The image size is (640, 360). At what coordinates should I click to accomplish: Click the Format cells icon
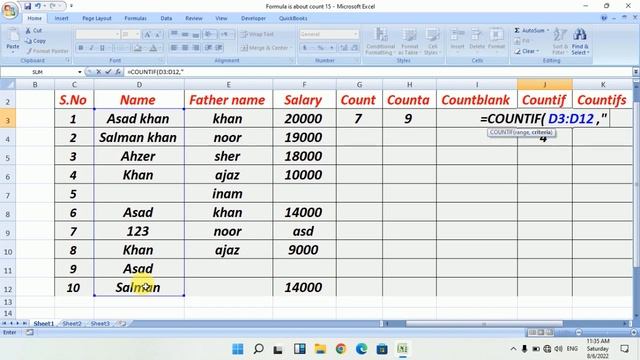point(496,34)
